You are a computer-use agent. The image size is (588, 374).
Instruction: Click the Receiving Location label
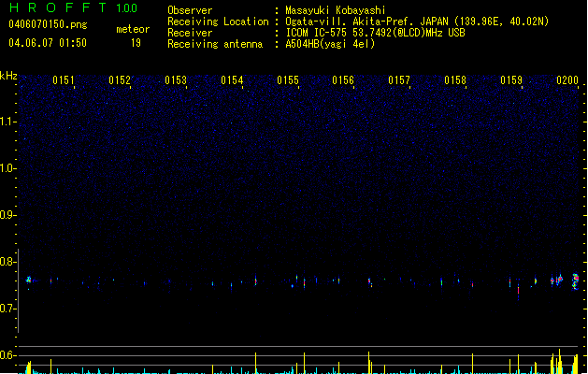[x=218, y=22]
